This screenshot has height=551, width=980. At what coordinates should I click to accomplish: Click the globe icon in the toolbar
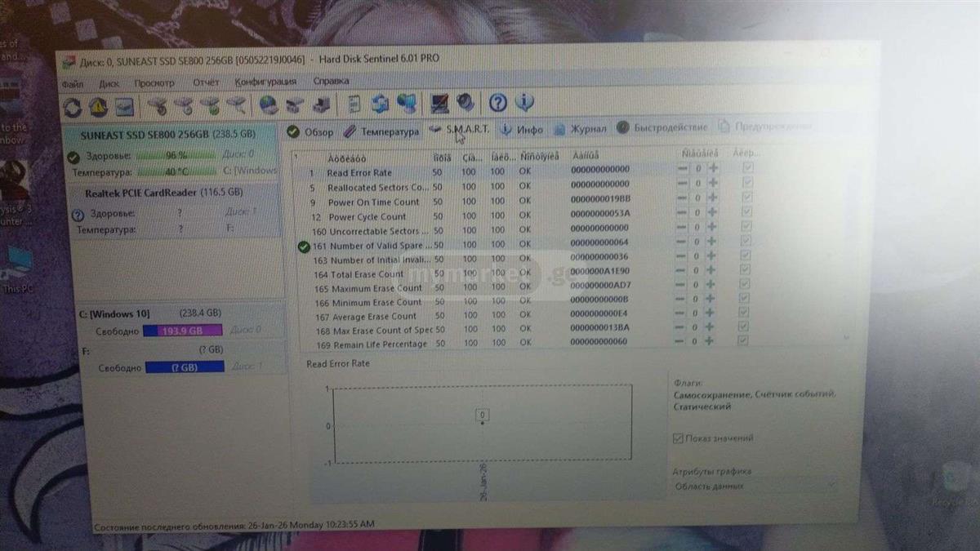point(268,105)
